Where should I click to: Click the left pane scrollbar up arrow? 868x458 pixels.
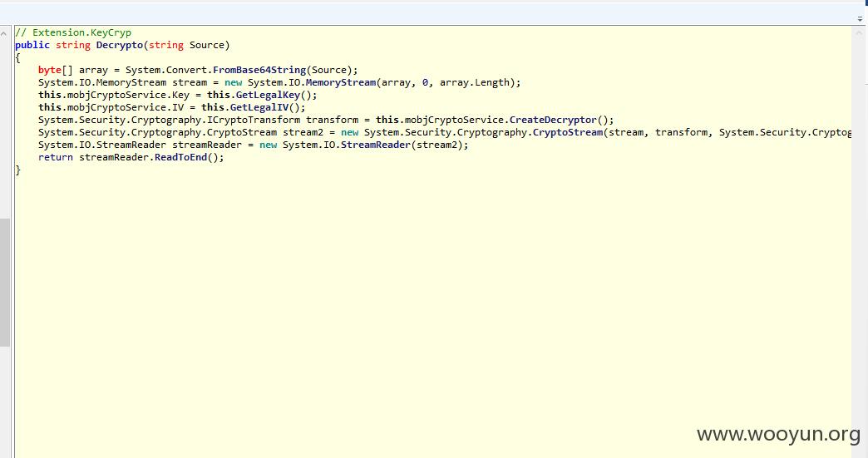click(3, 34)
